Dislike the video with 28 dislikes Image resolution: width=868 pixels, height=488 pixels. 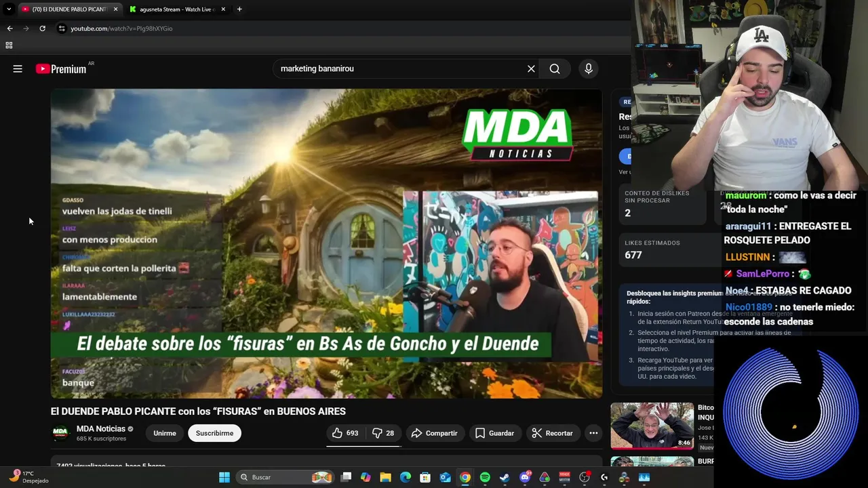click(383, 433)
